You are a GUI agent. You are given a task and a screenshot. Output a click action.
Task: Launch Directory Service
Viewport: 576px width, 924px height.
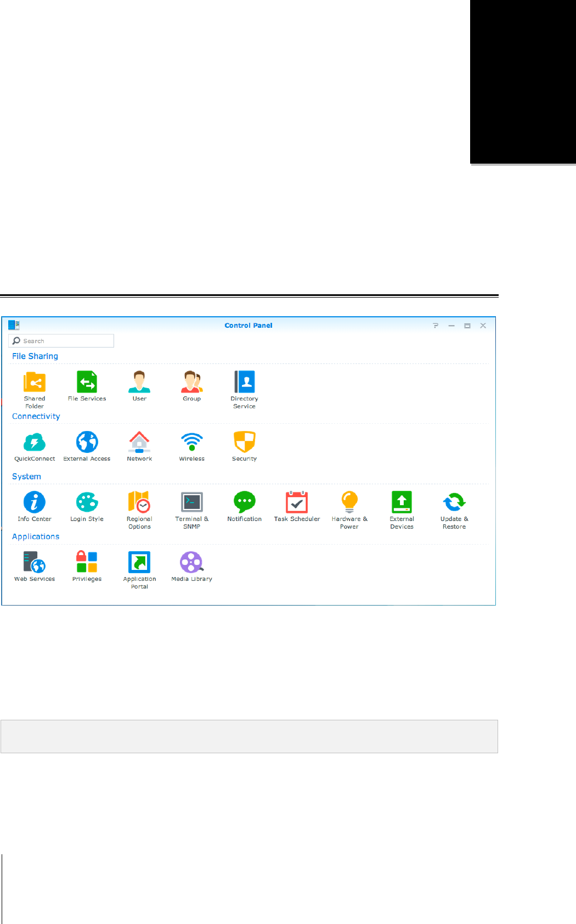(244, 383)
